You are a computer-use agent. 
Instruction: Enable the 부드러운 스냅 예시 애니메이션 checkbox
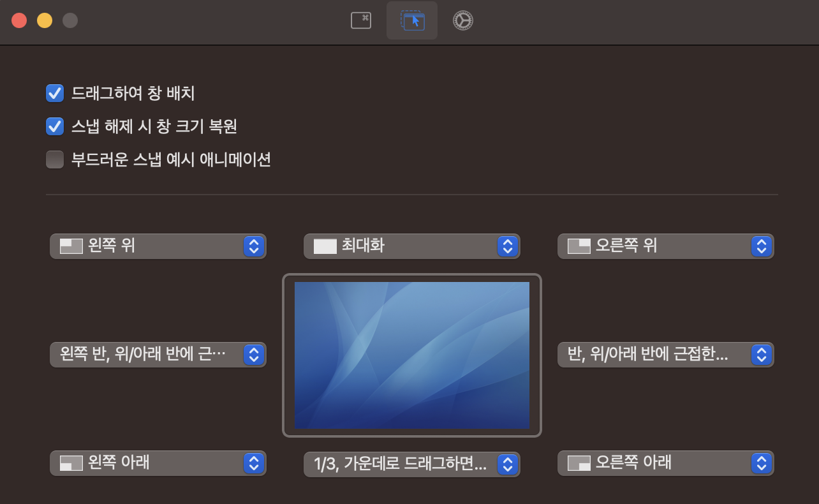pos(55,159)
